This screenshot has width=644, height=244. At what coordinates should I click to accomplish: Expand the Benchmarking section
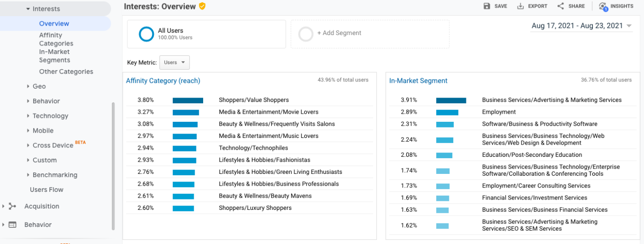[28, 175]
